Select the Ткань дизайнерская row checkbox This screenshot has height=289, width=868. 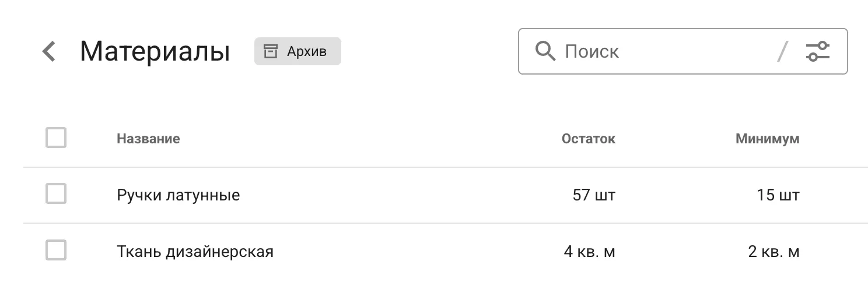tap(56, 251)
